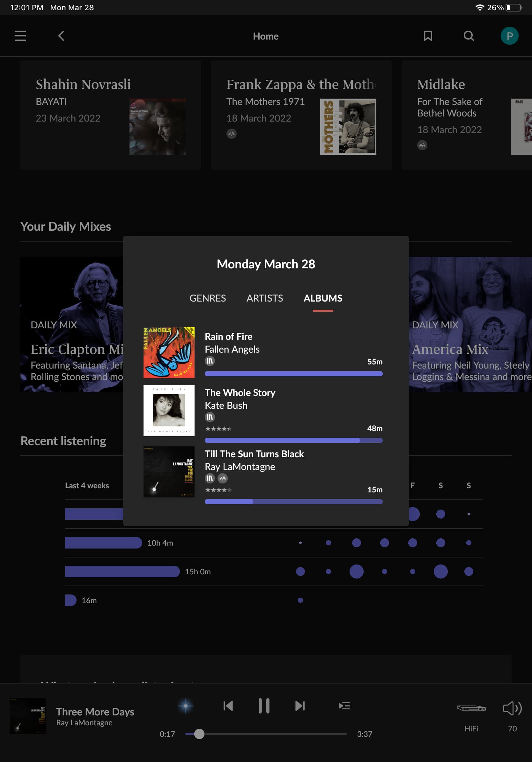Open Ray LaMontagne artist link in popup
Screen dimensions: 532x762
pyautogui.click(x=240, y=467)
